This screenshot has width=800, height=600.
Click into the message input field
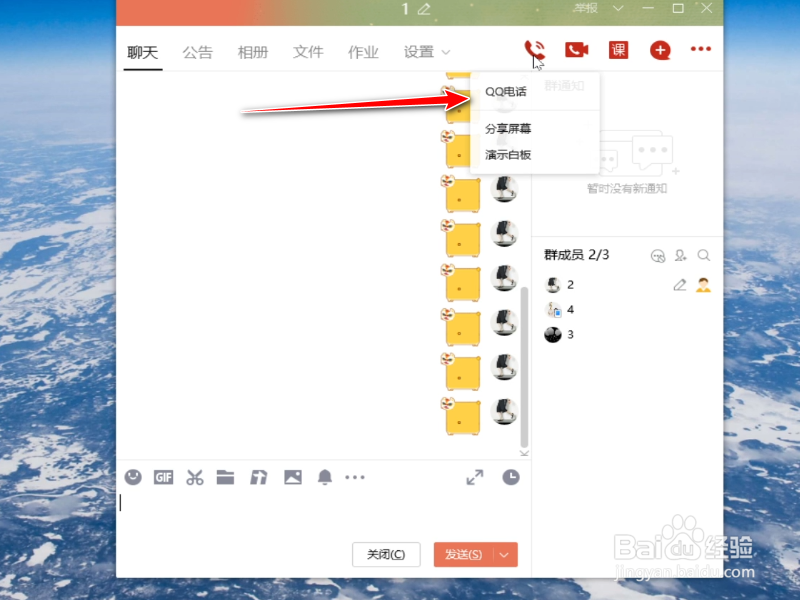click(324, 515)
